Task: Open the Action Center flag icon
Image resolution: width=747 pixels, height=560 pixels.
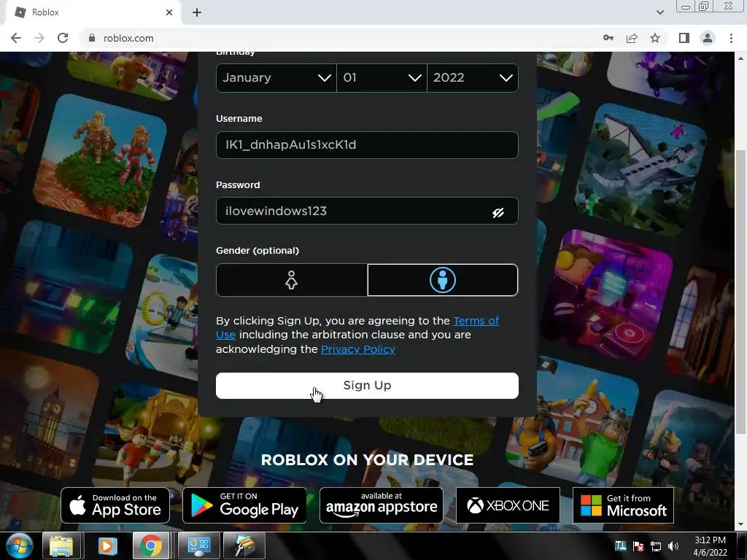Action: tap(638, 546)
